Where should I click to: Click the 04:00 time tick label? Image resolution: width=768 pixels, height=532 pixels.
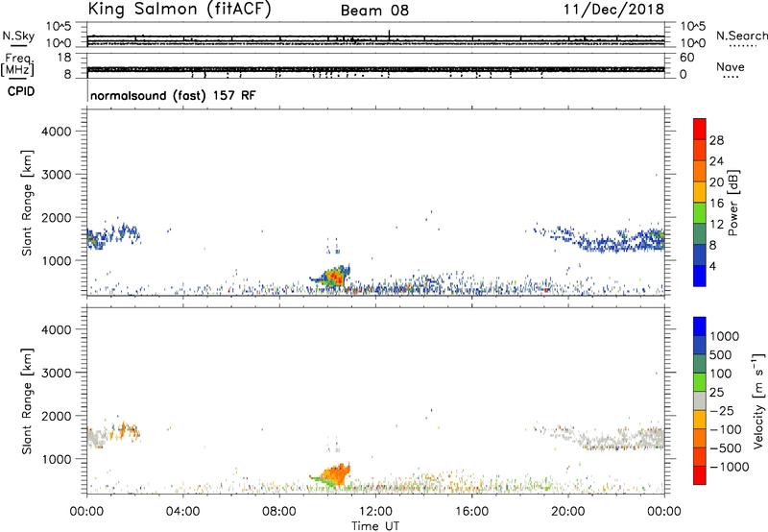[182, 512]
